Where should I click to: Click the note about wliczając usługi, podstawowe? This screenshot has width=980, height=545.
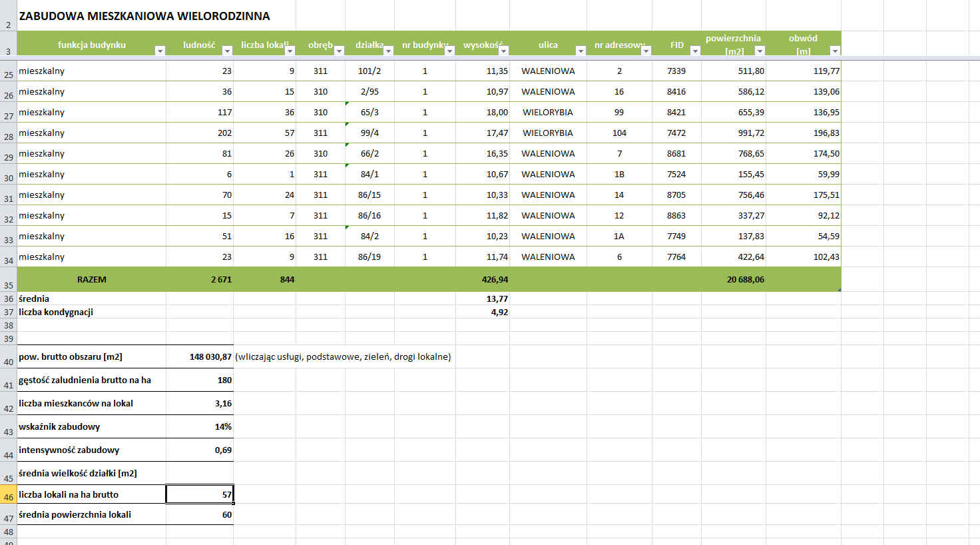pyautogui.click(x=343, y=357)
